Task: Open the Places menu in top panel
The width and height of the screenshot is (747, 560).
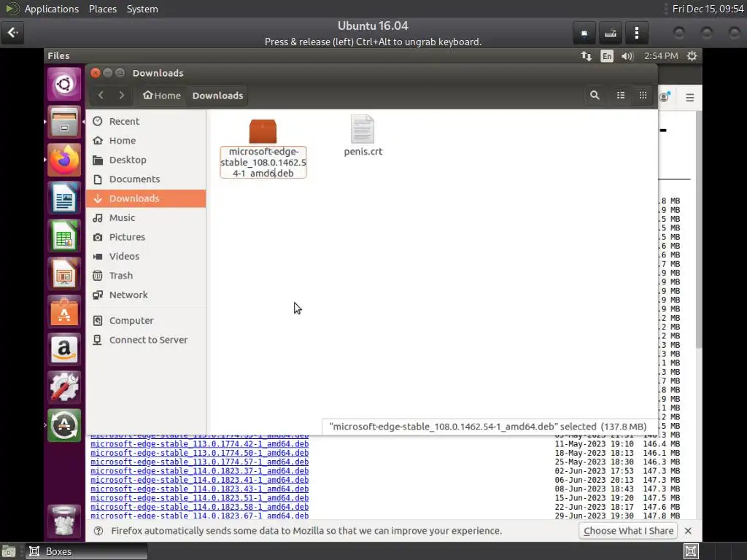Action: 102,9
